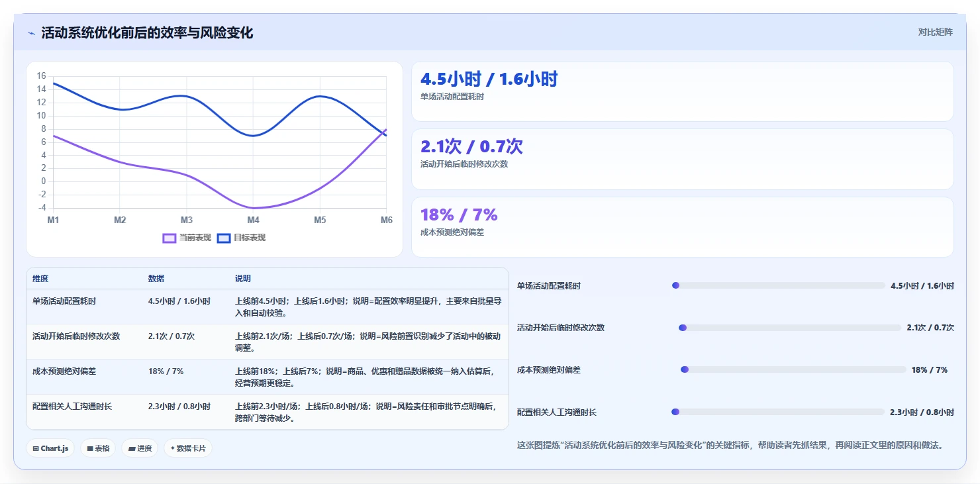
Task: Click the progress bar for 配置相关人工沟通时长
Action: coord(778,412)
